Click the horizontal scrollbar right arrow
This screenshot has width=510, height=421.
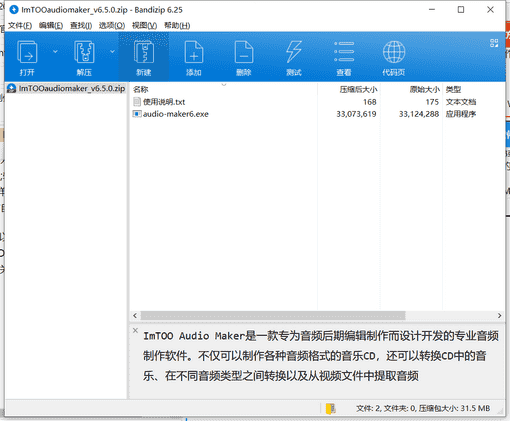pos(499,315)
